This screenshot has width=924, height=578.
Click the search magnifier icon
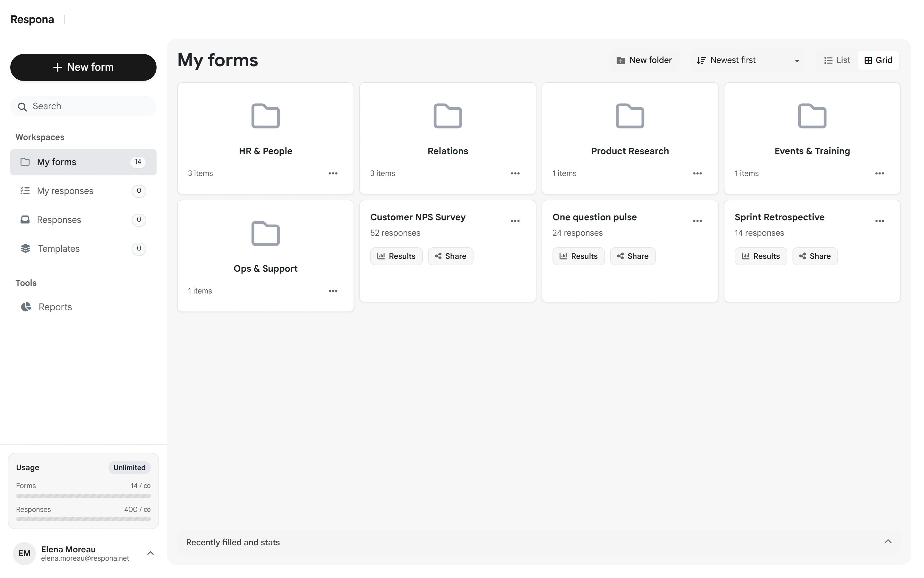point(22,107)
